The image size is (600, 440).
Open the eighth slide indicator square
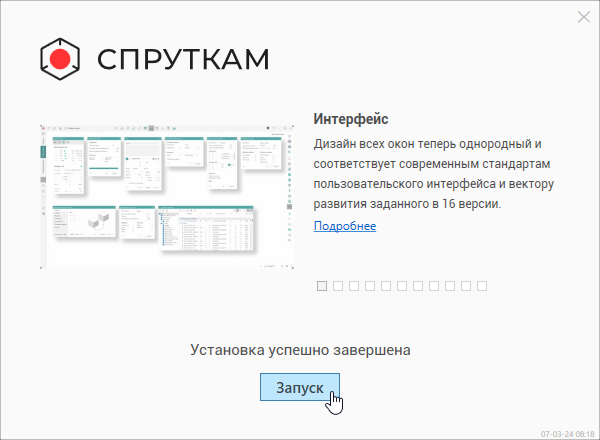point(434,286)
